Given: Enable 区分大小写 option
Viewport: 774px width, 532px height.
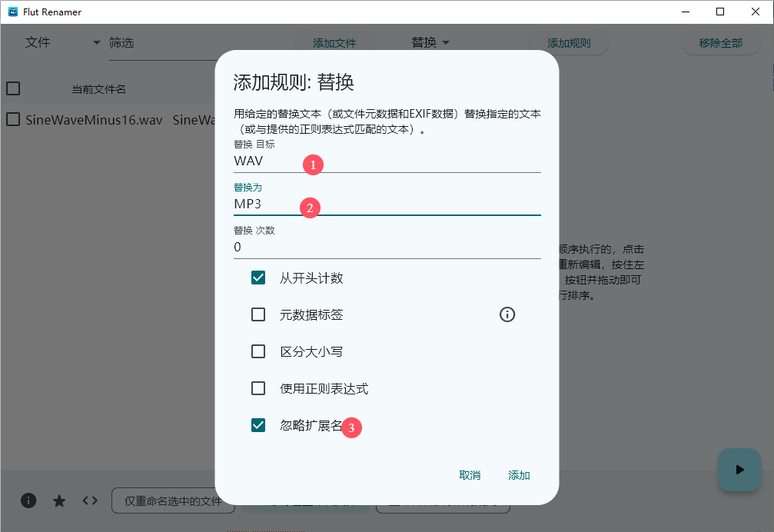Looking at the screenshot, I should point(258,351).
